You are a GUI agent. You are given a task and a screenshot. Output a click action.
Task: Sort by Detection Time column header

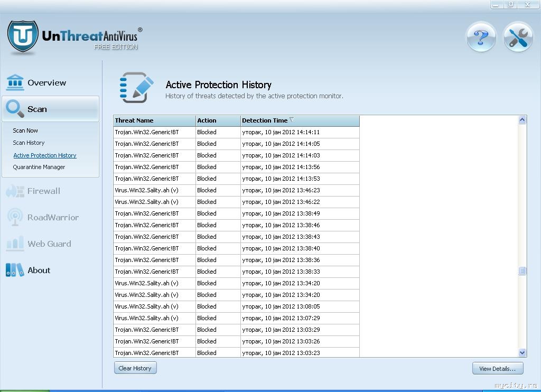click(300, 120)
